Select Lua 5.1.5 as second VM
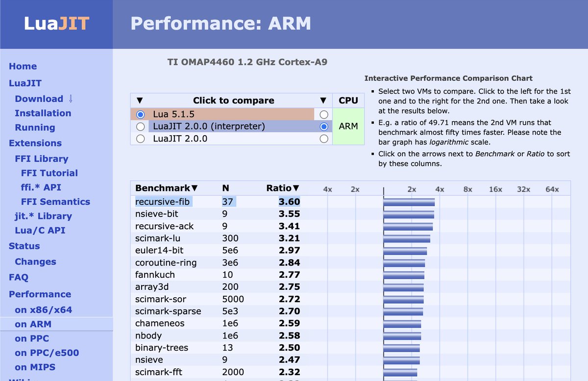 click(x=323, y=114)
